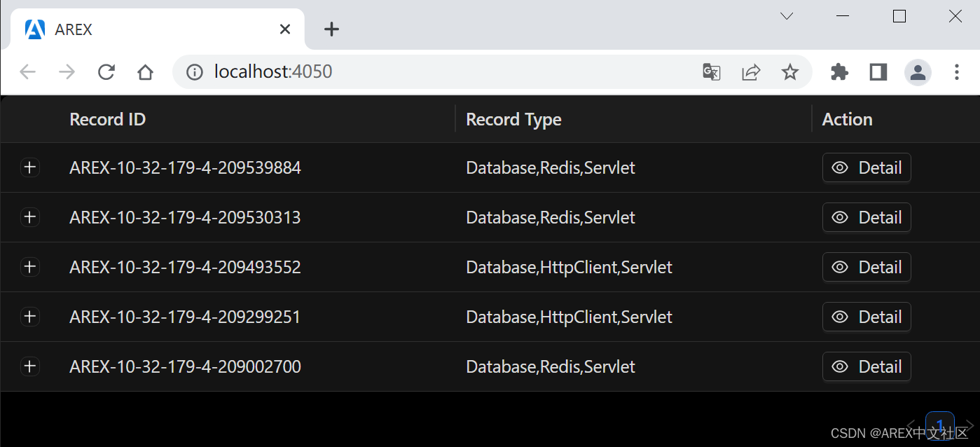Select the AREX browser tab
The image size is (980, 447).
pyautogui.click(x=158, y=29)
